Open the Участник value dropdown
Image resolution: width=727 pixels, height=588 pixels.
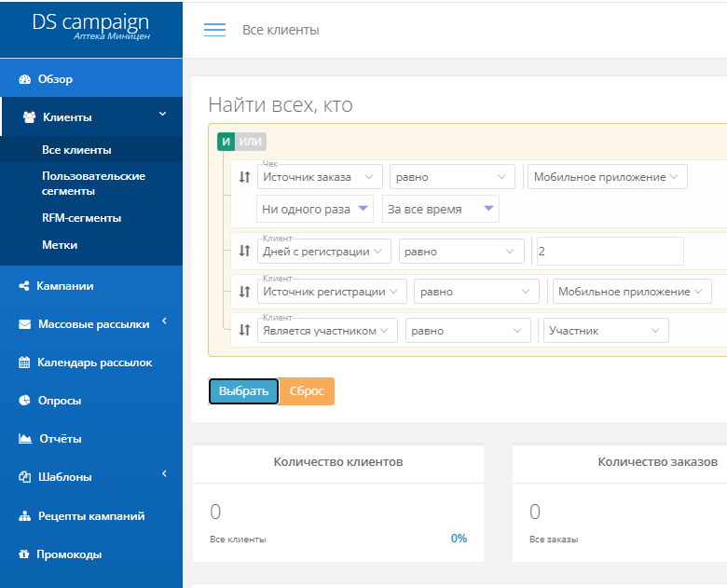click(x=606, y=331)
